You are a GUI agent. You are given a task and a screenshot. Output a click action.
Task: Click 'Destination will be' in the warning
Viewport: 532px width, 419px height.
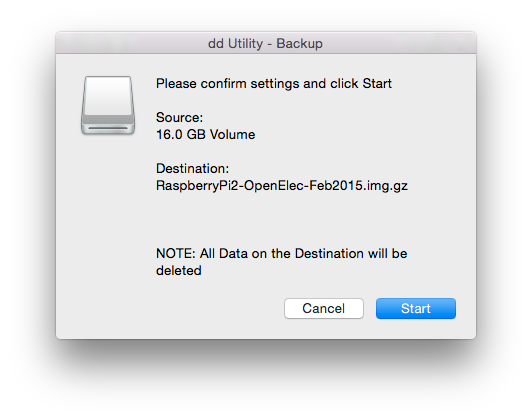click(x=351, y=253)
